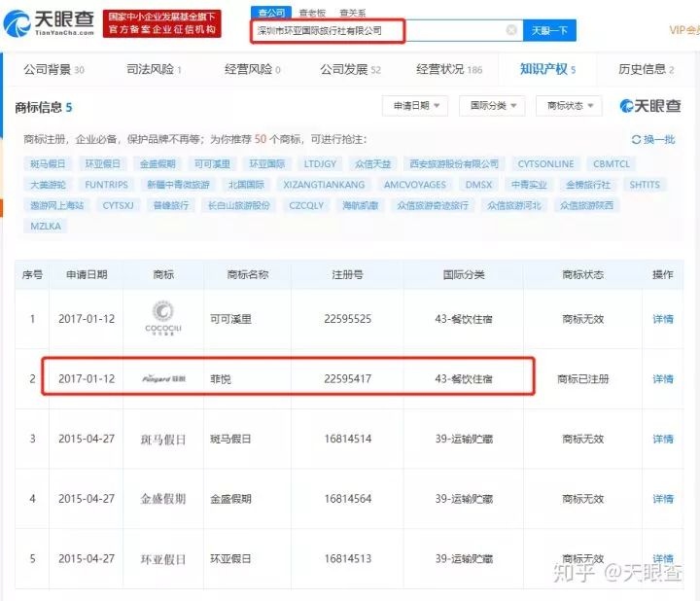Clear the search box with X icon

tap(511, 30)
